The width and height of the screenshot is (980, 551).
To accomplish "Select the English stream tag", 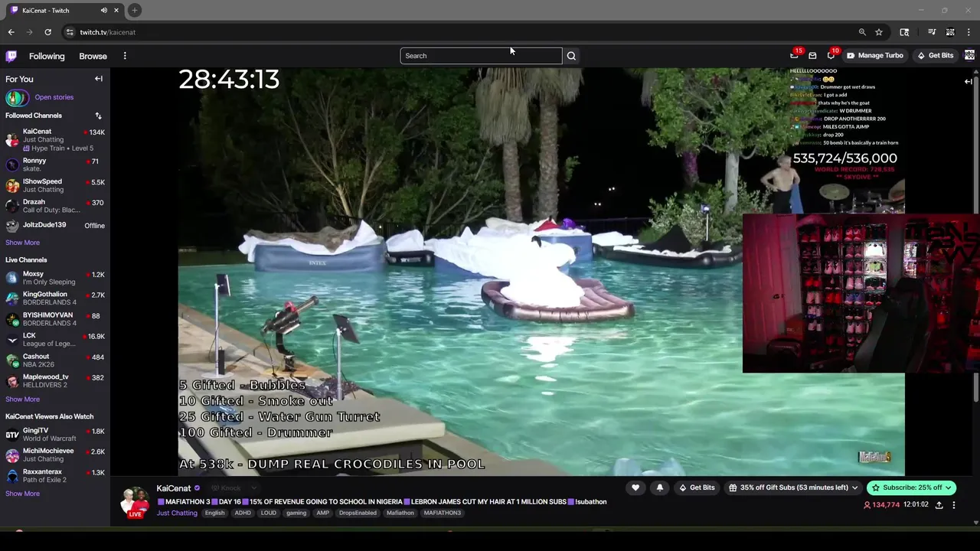I will pyautogui.click(x=214, y=513).
